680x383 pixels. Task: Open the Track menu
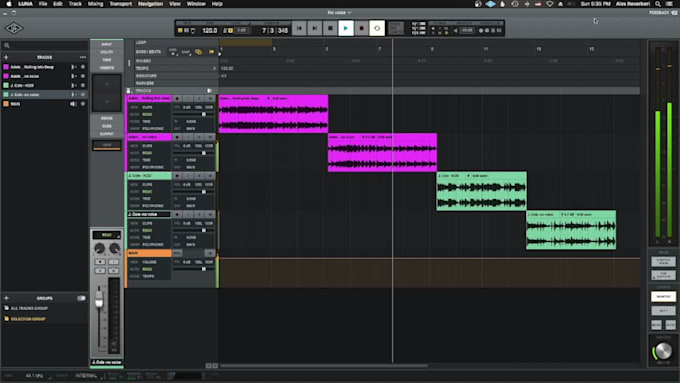pyautogui.click(x=75, y=4)
